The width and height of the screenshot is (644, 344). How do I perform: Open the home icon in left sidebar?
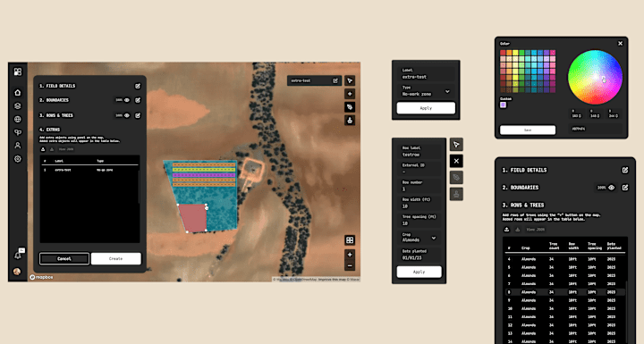pyautogui.click(x=17, y=92)
